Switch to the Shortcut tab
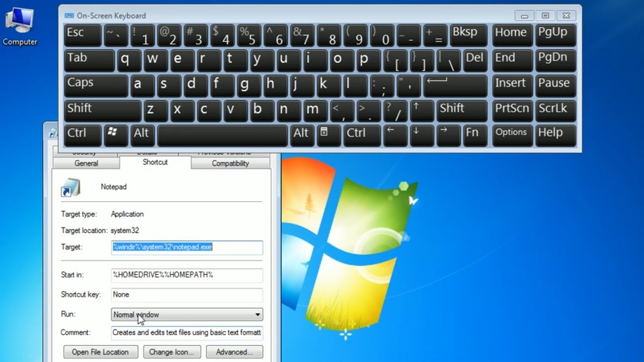Image resolution: width=644 pixels, height=362 pixels. [155, 162]
